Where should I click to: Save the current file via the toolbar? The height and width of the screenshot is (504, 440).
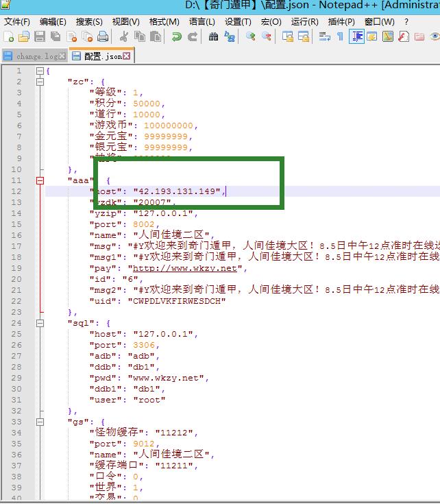pyautogui.click(x=39, y=37)
